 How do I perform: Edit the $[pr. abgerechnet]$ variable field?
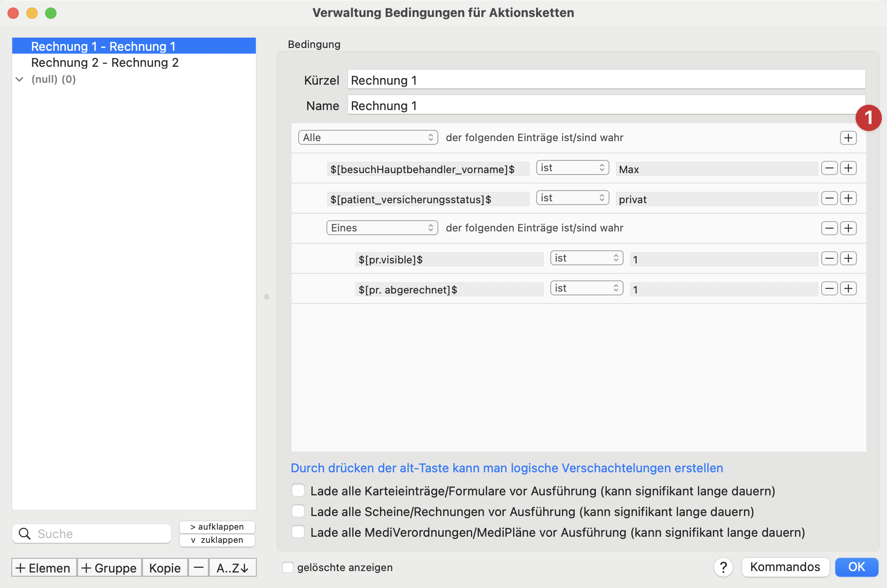(x=449, y=290)
